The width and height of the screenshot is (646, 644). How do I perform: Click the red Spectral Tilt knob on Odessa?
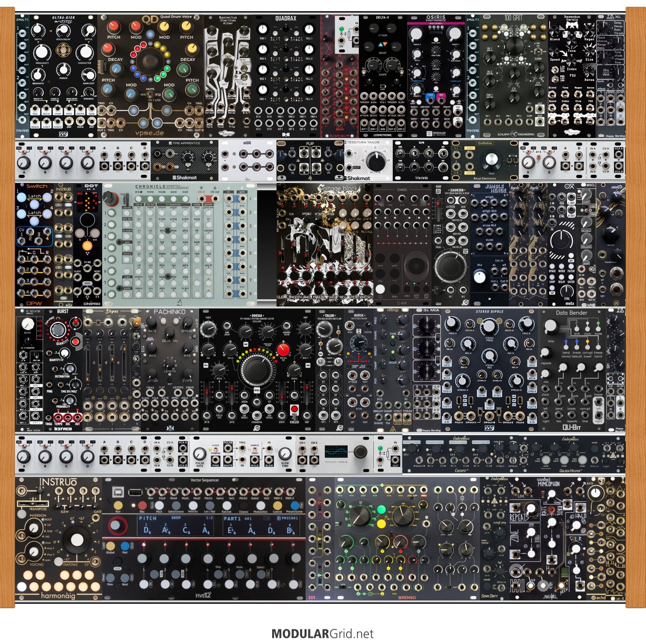pos(283,350)
